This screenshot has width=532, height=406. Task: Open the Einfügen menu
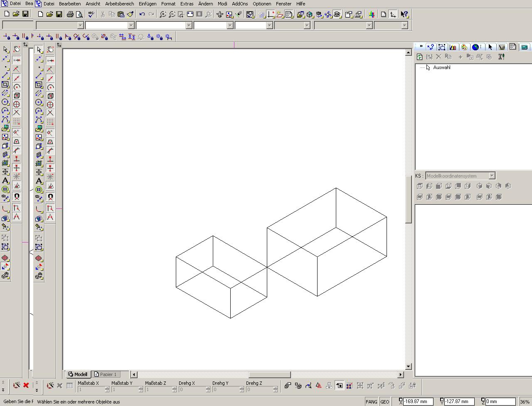click(x=148, y=4)
